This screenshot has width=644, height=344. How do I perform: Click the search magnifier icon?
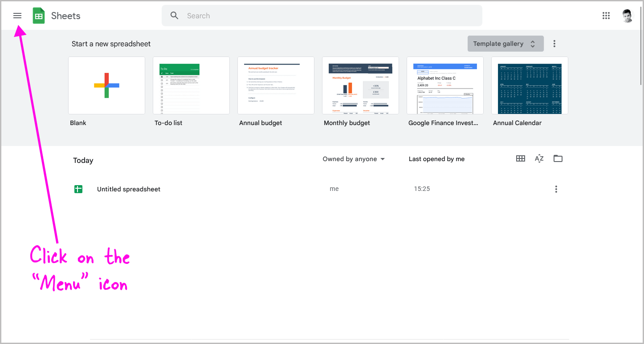(x=175, y=16)
